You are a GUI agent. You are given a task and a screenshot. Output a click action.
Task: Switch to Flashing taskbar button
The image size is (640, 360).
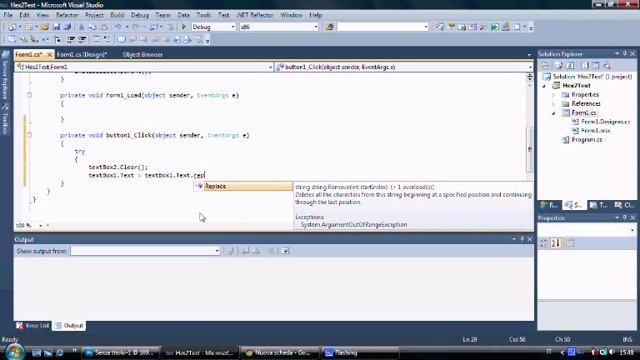click(361, 353)
